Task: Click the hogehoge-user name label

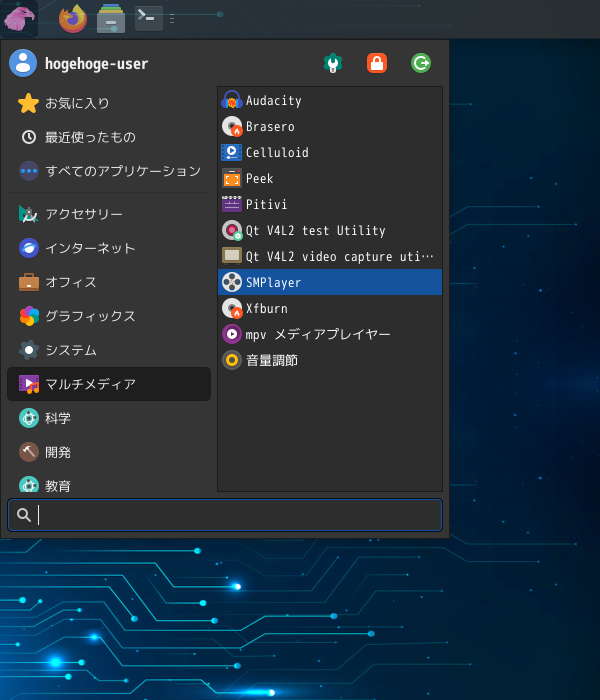Action: (96, 63)
